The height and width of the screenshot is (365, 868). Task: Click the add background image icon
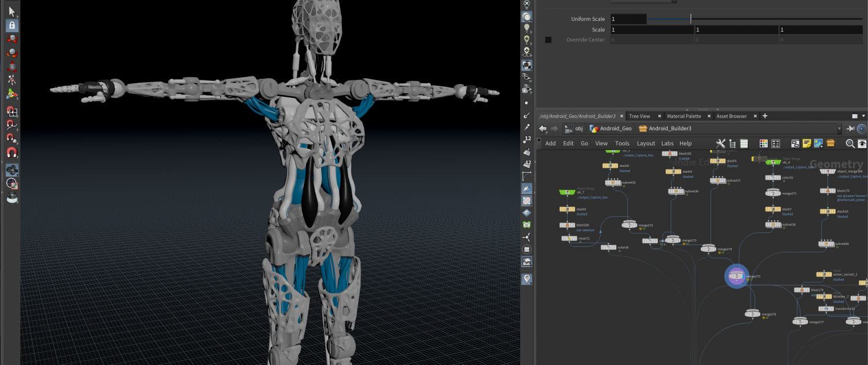tap(818, 144)
